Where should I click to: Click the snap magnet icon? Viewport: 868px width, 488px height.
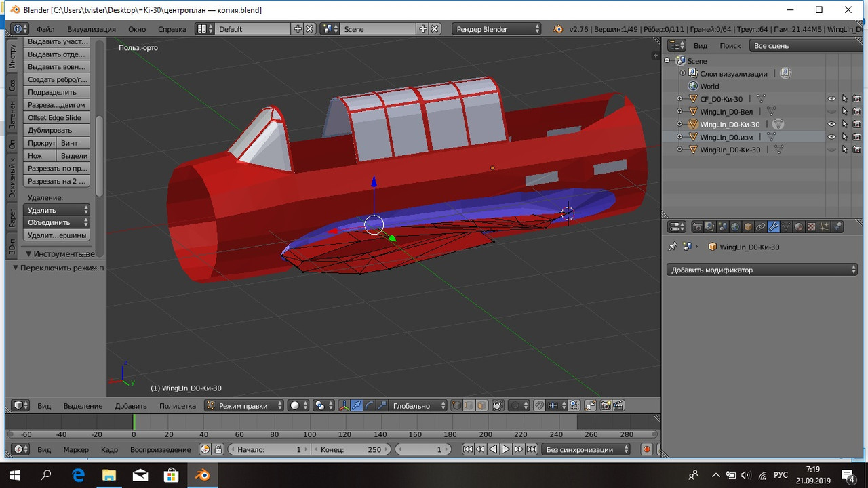[x=539, y=405]
